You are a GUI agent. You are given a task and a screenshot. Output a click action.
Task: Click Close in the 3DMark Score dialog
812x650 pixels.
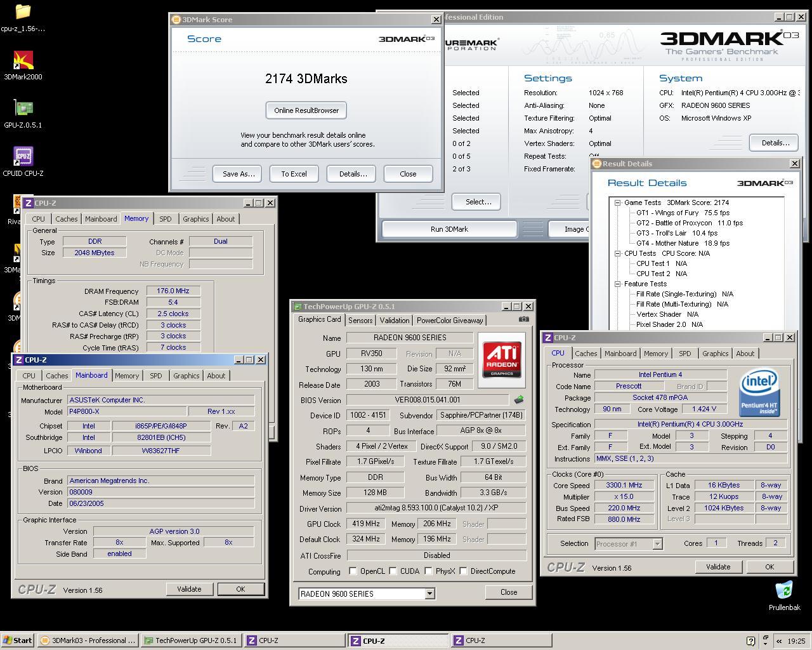[x=408, y=174]
